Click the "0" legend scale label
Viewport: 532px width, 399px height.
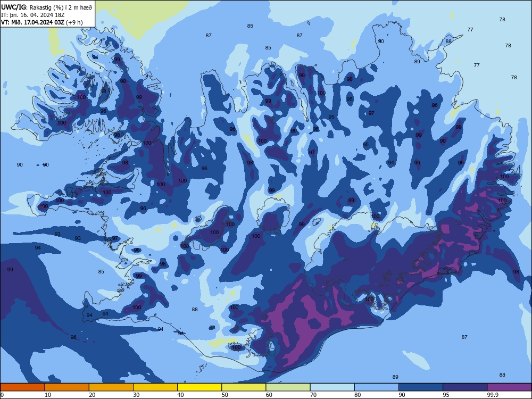tap(2, 395)
